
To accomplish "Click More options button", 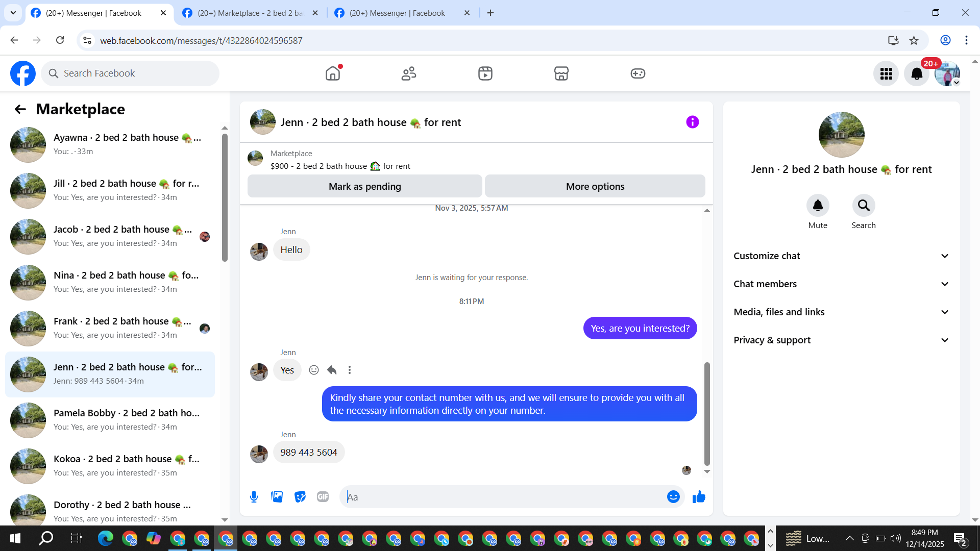I will click(595, 186).
